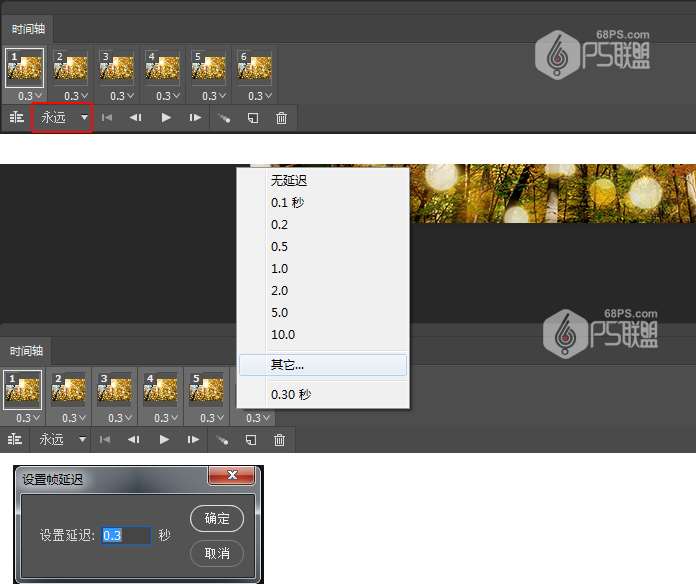Click tween frames icon in lower timeline
This screenshot has height=584, width=696.
coord(222,440)
